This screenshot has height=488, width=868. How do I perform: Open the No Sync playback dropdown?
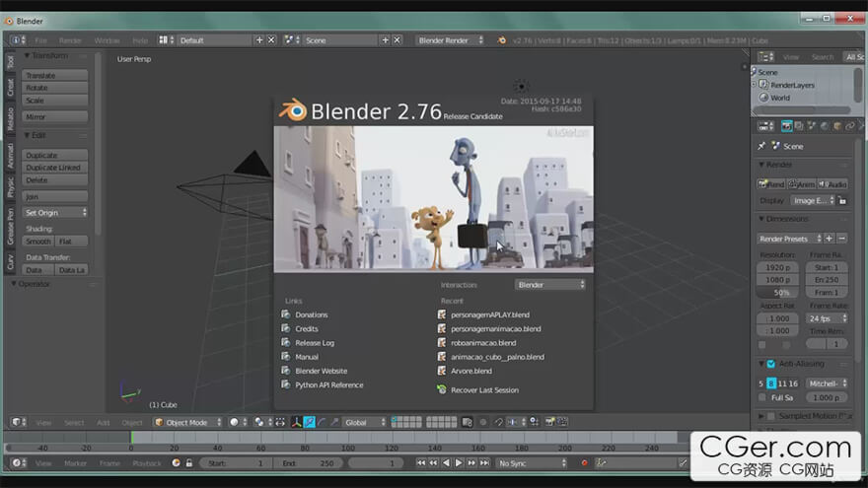point(533,463)
